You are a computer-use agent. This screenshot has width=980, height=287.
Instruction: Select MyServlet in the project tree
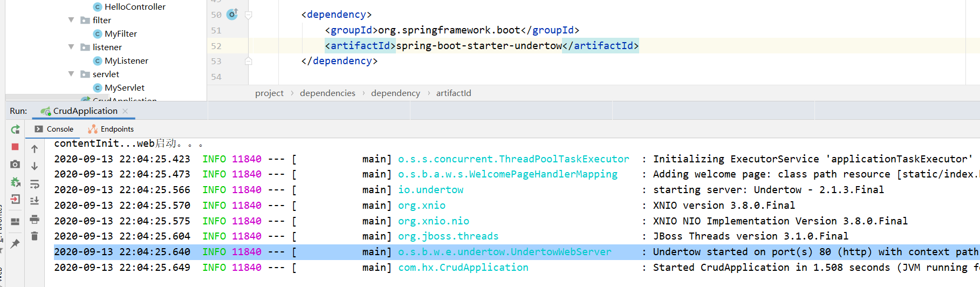click(x=125, y=88)
